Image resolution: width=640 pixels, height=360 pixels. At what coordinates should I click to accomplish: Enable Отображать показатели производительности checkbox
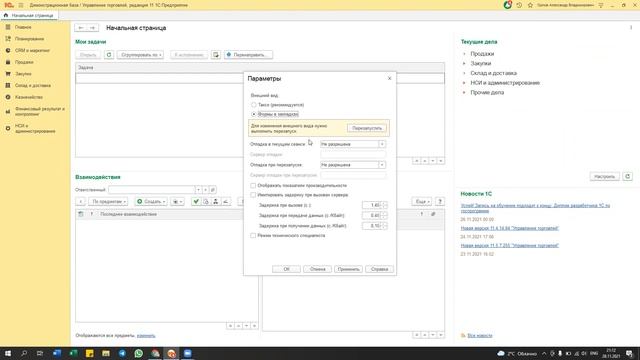253,185
